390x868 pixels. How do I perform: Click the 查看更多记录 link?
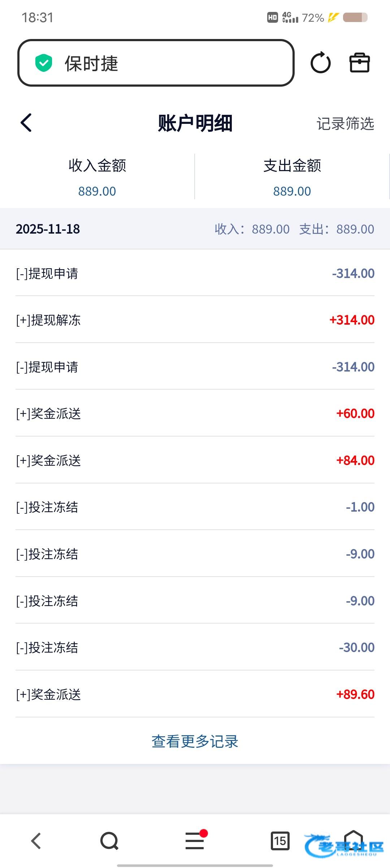tap(195, 742)
